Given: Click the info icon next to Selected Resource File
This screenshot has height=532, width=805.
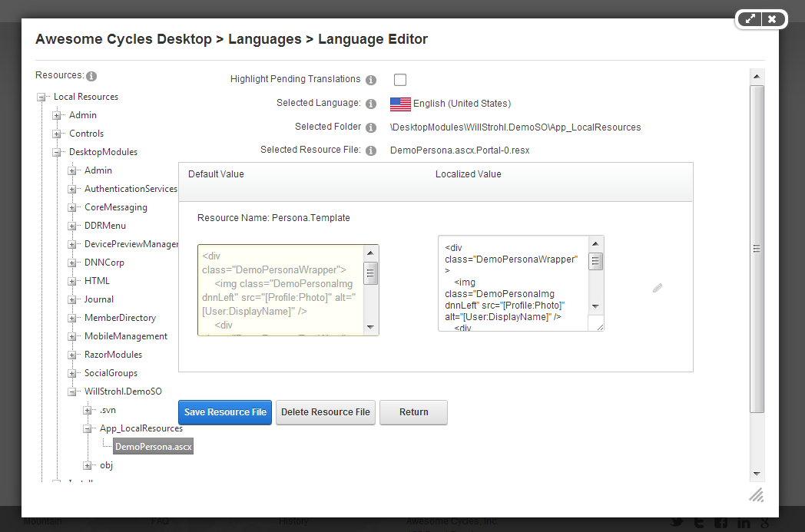Looking at the screenshot, I should (x=372, y=149).
